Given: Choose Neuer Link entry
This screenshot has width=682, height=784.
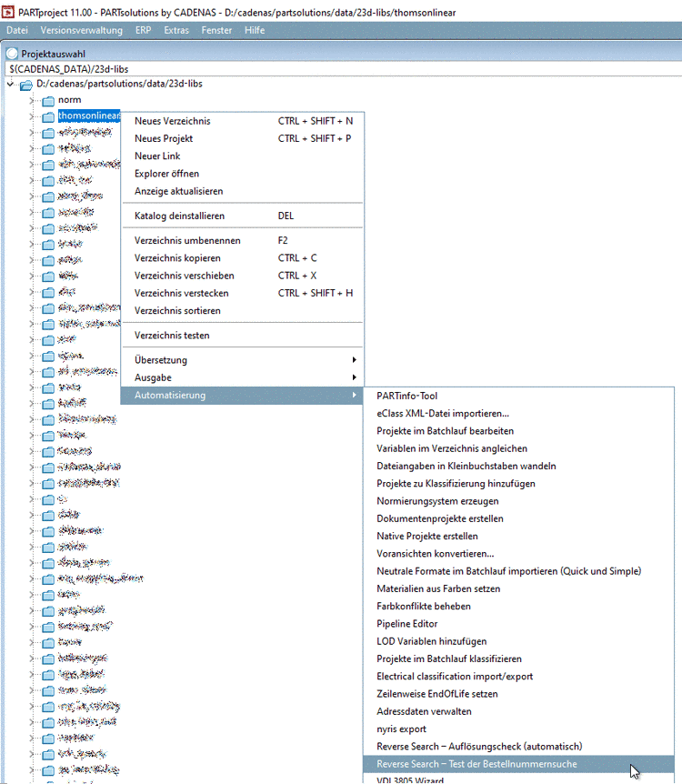Looking at the screenshot, I should pos(243,156).
